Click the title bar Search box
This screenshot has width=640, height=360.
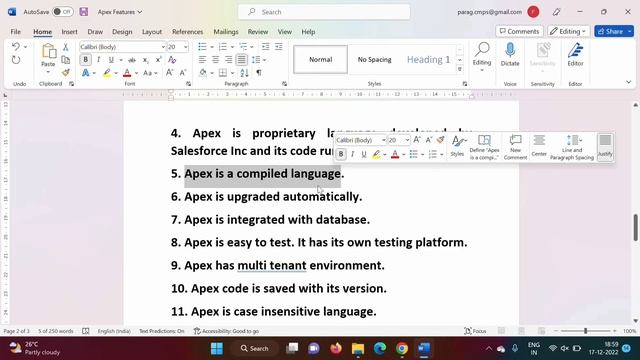coord(324,12)
